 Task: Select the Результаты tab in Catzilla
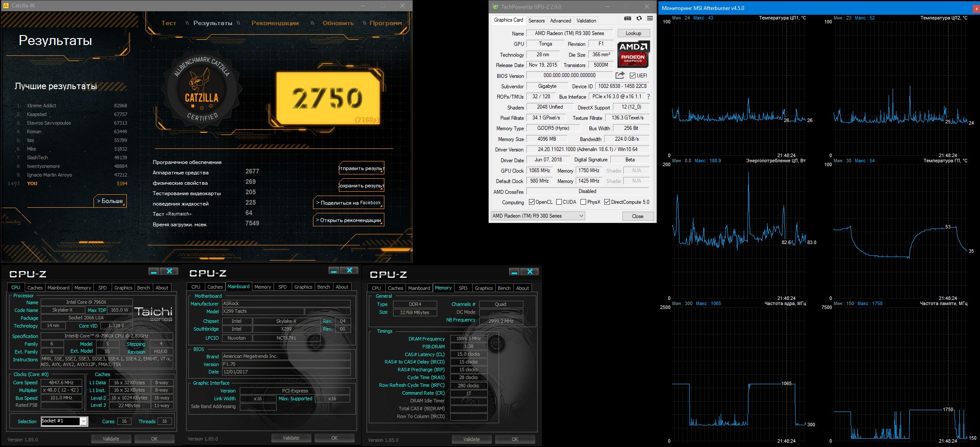213,23
